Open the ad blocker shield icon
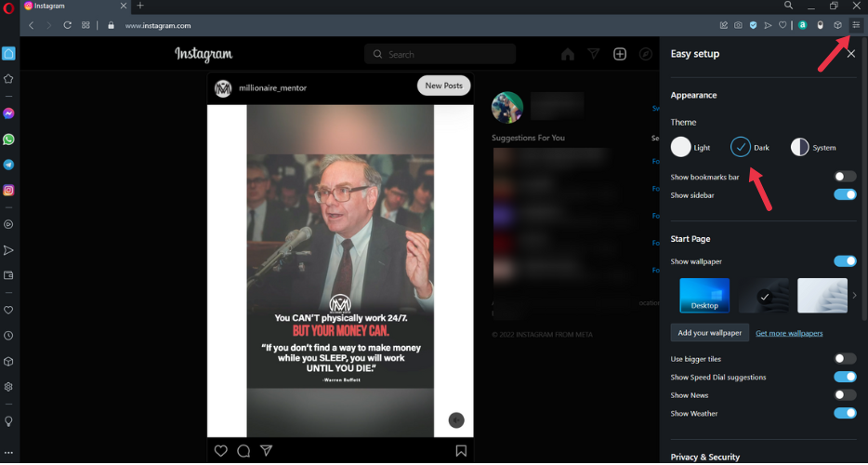Screen dimensions: 868x465 point(753,25)
